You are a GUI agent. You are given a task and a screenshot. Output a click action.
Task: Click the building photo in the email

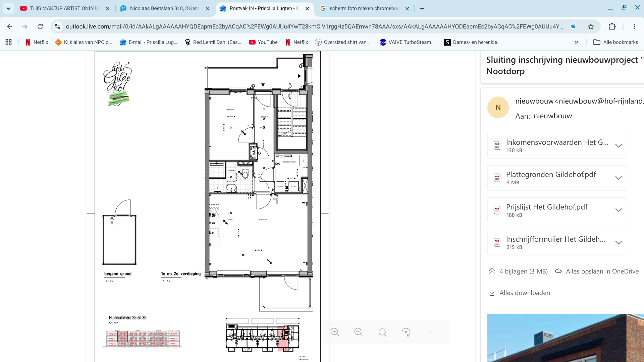566,338
